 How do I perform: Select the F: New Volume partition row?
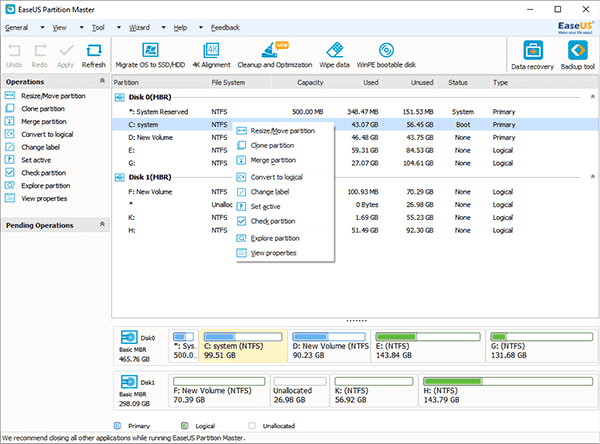pyautogui.click(x=355, y=192)
